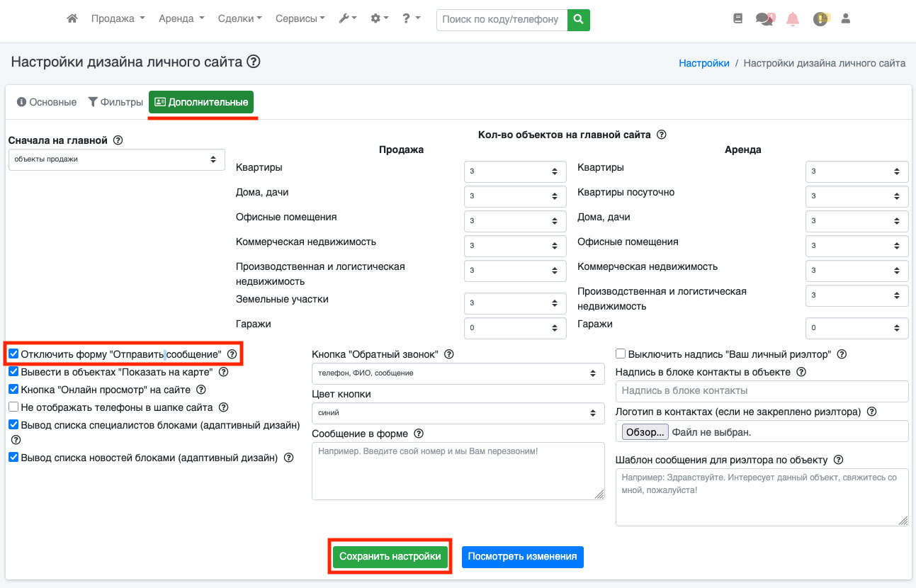This screenshot has height=588, width=916.
Task: Switch to the "Фильтры" tab
Action: coord(115,102)
